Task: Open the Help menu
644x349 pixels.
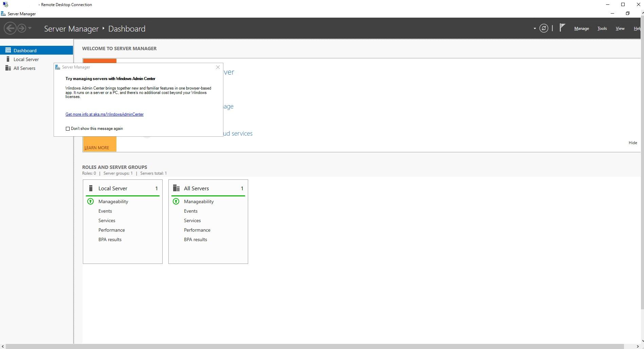Action: [x=637, y=28]
